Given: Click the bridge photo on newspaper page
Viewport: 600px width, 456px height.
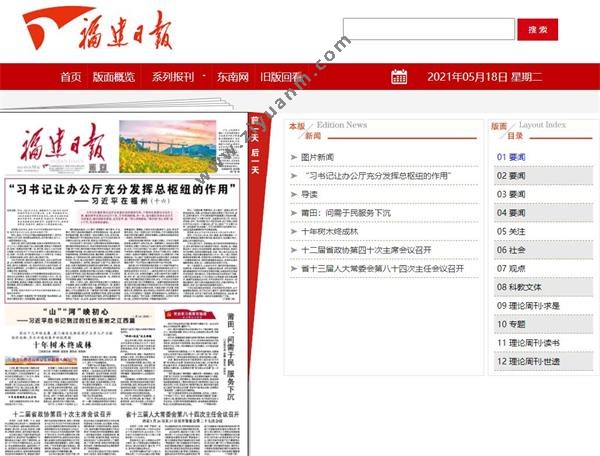Looking at the screenshot, I should [x=168, y=147].
